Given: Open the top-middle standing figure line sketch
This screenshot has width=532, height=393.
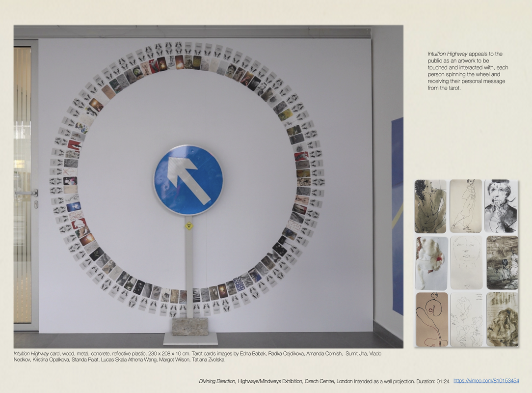Looking at the screenshot, I should pyautogui.click(x=466, y=206).
